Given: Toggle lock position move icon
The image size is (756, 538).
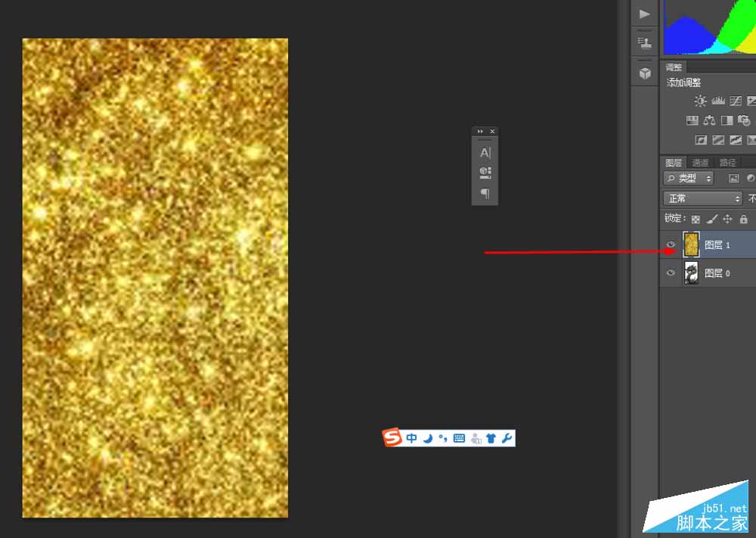Looking at the screenshot, I should tap(727, 219).
